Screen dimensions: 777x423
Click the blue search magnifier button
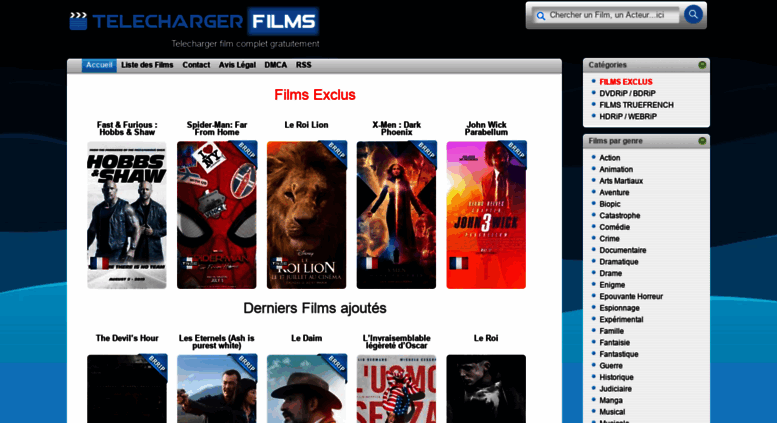(693, 14)
